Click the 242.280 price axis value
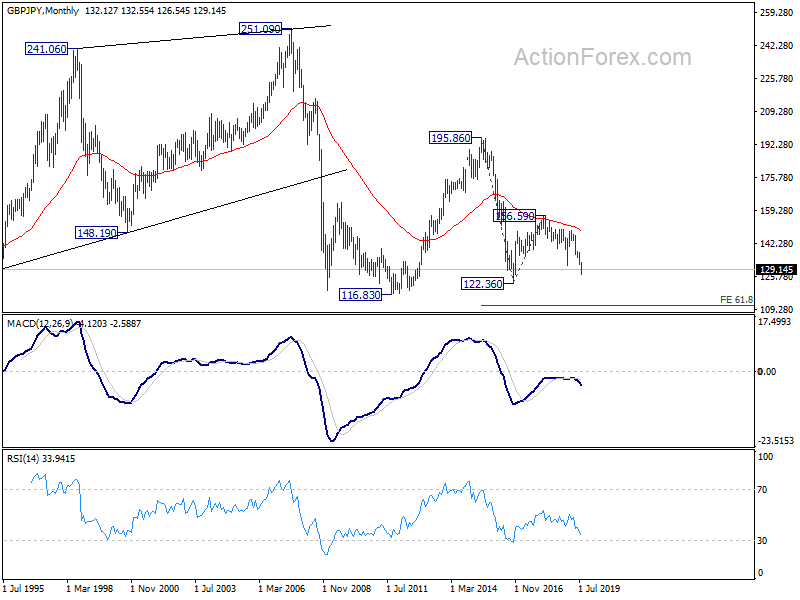This screenshot has width=800, height=600. click(776, 45)
